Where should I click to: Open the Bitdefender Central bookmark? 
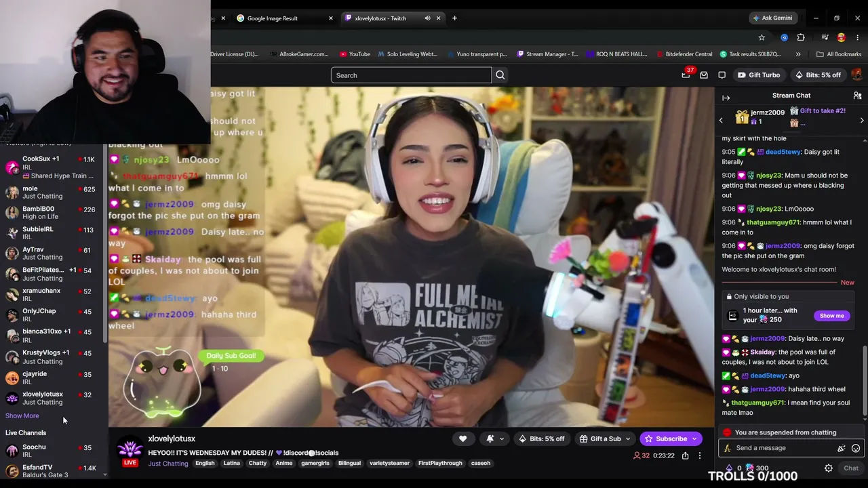pyautogui.click(x=684, y=54)
